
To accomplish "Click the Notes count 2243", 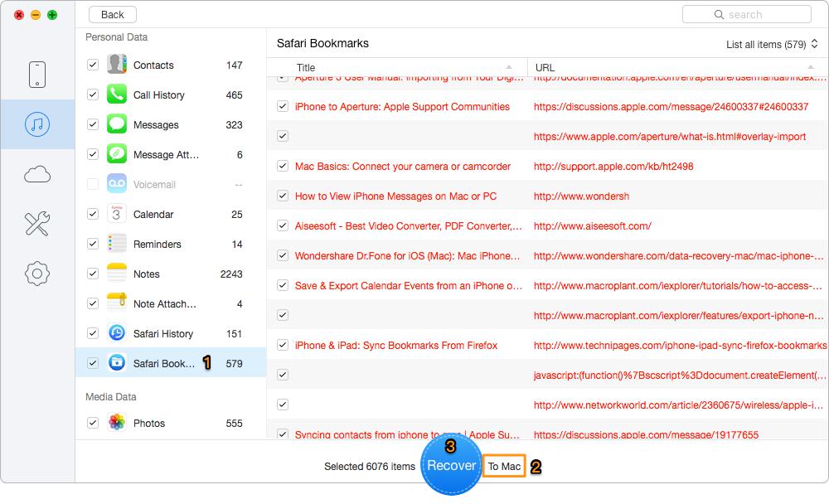I will click(x=231, y=274).
